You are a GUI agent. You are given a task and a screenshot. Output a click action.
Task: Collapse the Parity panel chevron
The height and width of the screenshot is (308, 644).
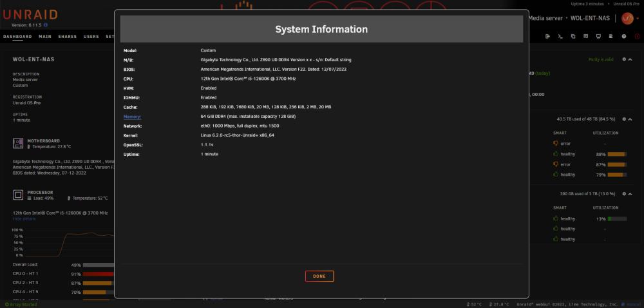pos(630,59)
